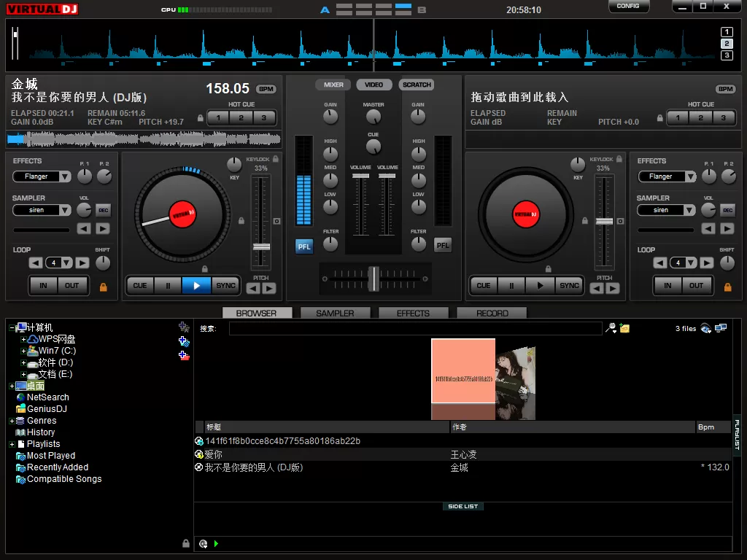Screen dimensions: 747x560
Task: Click SYNC on the left deck
Action: [x=225, y=286]
